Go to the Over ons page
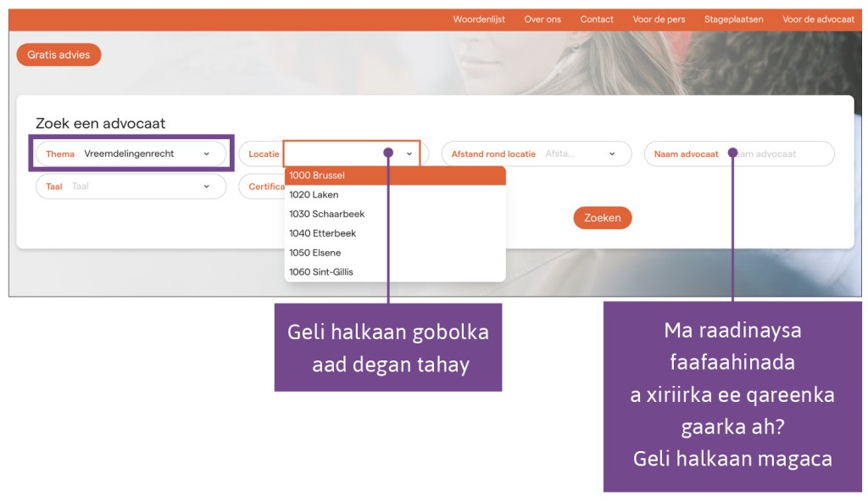This screenshot has height=502, width=868. (542, 19)
